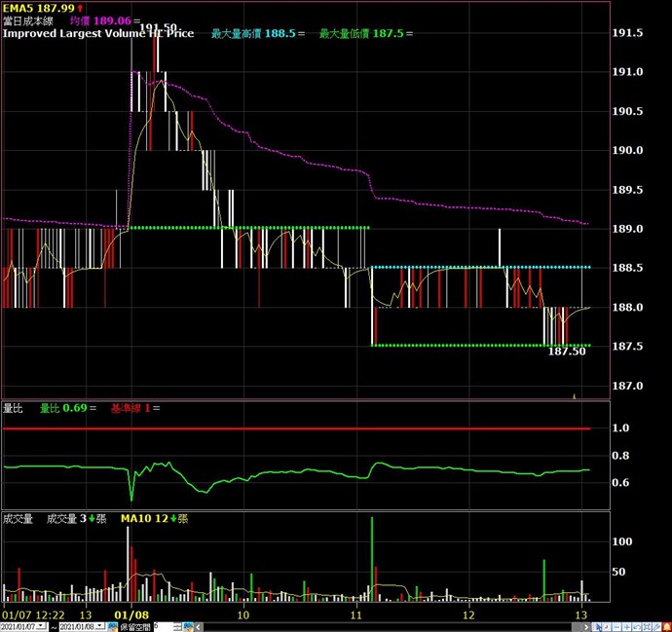The width and height of the screenshot is (672, 632).
Task: Click the 成交量 panel title label
Action: click(x=19, y=519)
